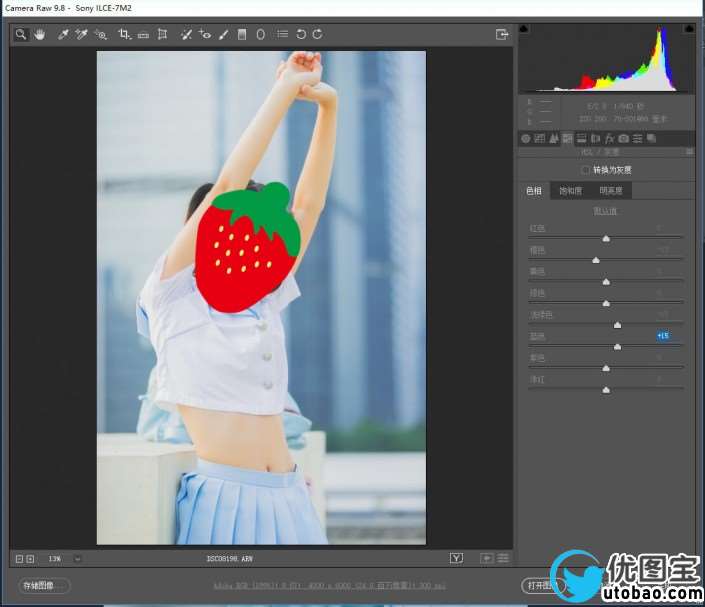The height and width of the screenshot is (607, 705).
Task: Click the 13% zoom level field
Action: pyautogui.click(x=54, y=559)
